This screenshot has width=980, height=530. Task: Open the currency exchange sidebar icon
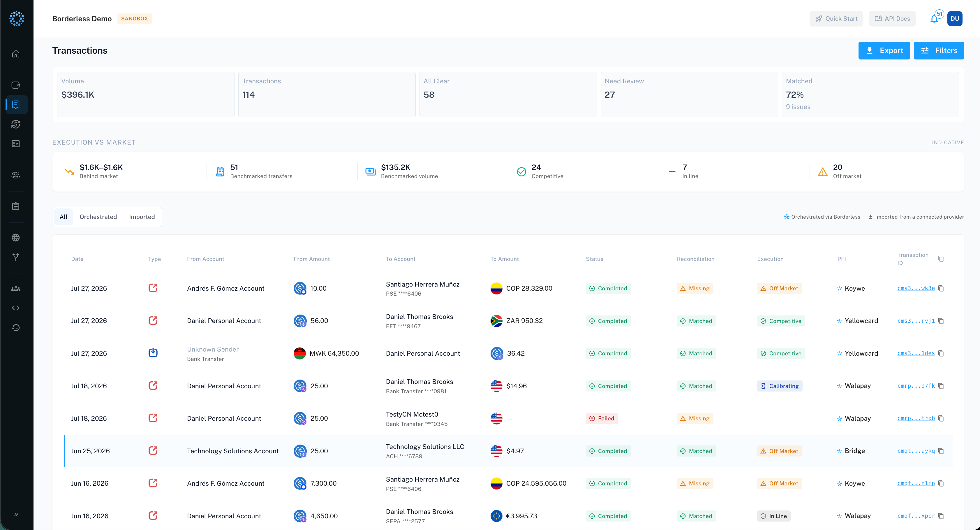click(16, 124)
